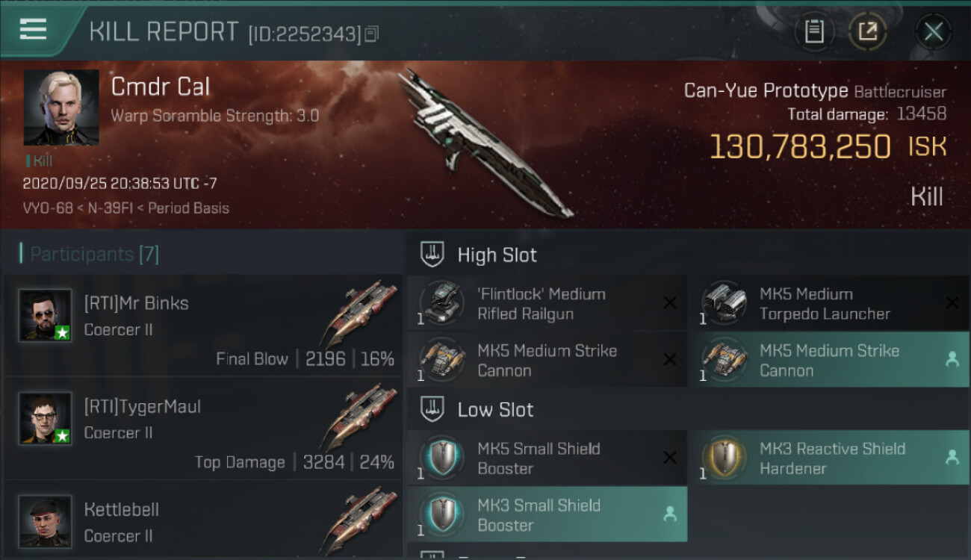Screen dimensions: 971x560
Task: Copy the kill report ID icon
Action: pos(371,34)
